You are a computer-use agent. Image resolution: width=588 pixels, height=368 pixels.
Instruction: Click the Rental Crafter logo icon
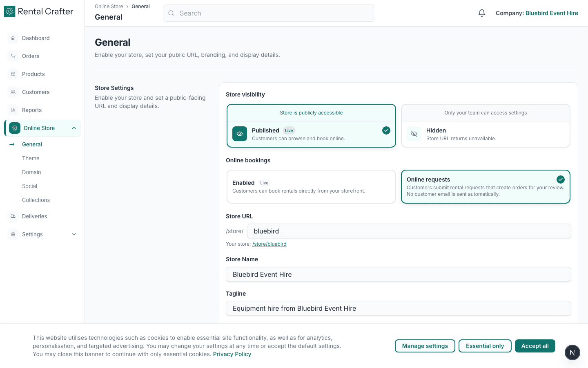pos(9,11)
